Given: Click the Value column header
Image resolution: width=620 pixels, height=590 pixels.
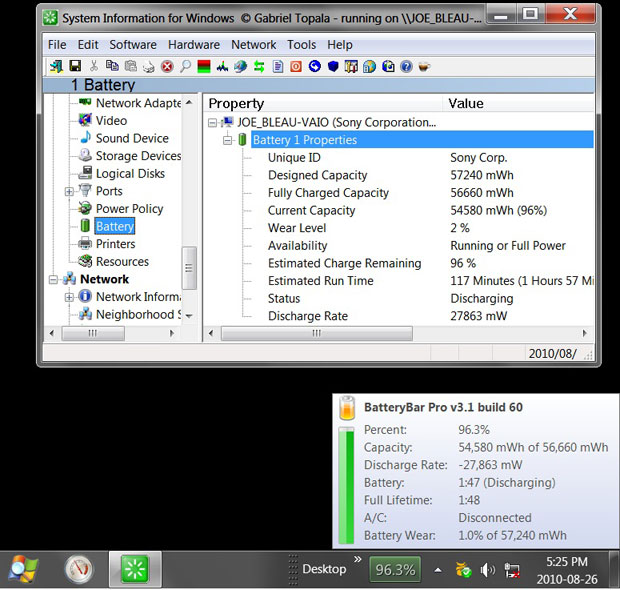Looking at the screenshot, I should click(518, 103).
